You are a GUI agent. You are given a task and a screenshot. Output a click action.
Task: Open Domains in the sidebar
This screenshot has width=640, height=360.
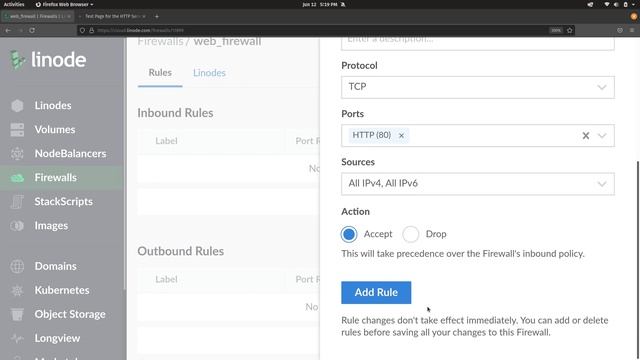pyautogui.click(x=56, y=266)
